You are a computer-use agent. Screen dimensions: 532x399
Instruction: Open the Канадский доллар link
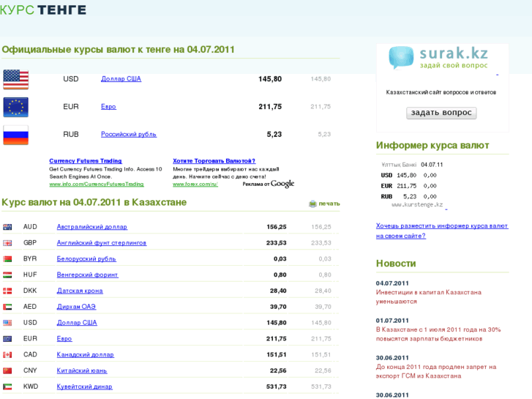coord(85,354)
